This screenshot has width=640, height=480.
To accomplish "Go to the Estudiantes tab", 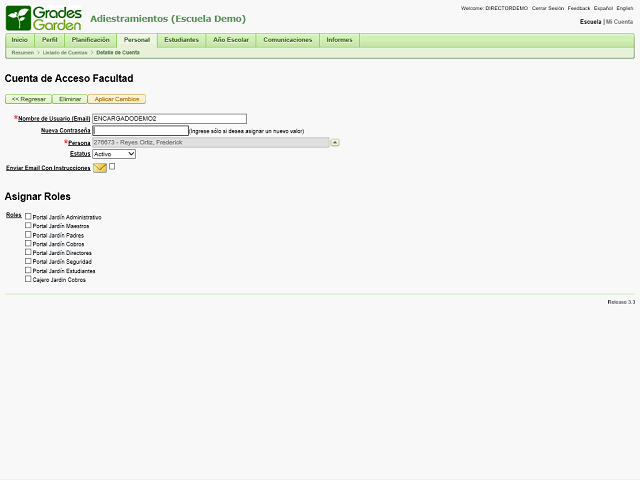I will (x=182, y=40).
